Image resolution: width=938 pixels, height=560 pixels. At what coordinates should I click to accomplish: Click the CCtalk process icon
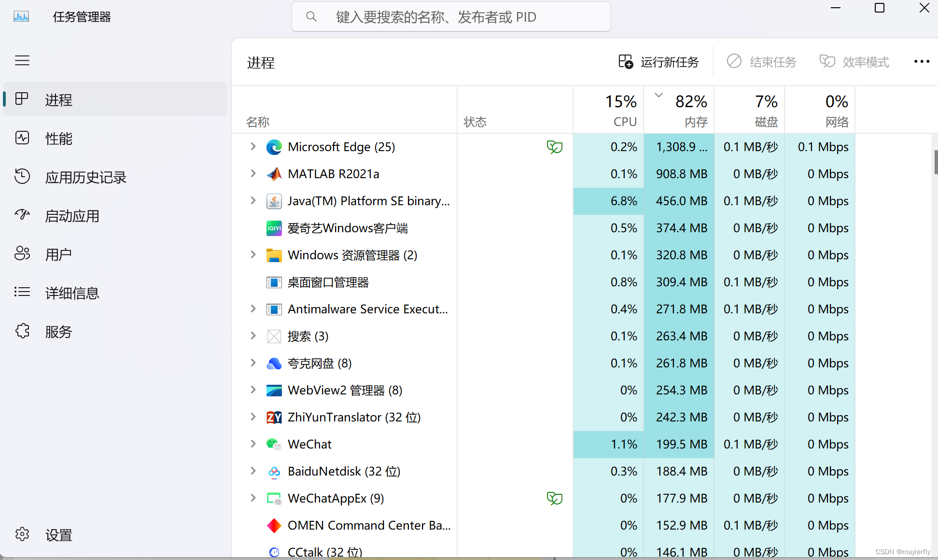tap(274, 552)
